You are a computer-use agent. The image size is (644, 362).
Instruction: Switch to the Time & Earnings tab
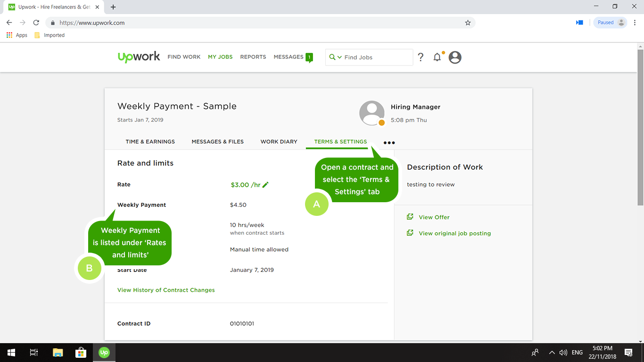pyautogui.click(x=150, y=141)
